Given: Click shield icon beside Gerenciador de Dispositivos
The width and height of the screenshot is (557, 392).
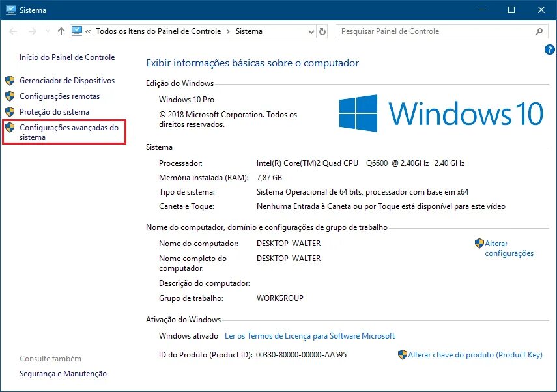Looking at the screenshot, I should click(x=10, y=81).
